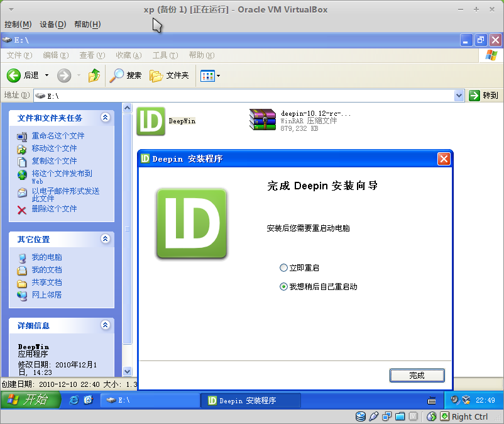Click the system tray clock 22:49
The height and width of the screenshot is (424, 504).
tap(485, 400)
